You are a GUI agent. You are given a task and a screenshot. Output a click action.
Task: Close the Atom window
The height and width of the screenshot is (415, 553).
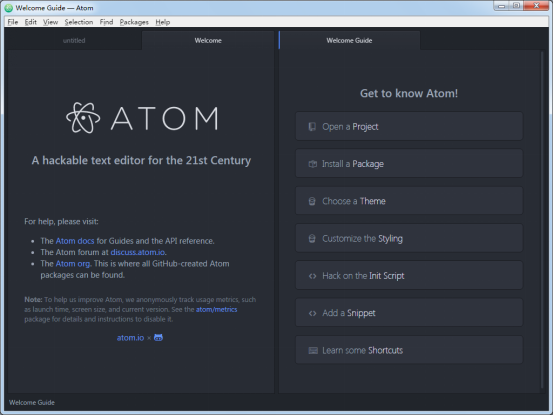536,6
